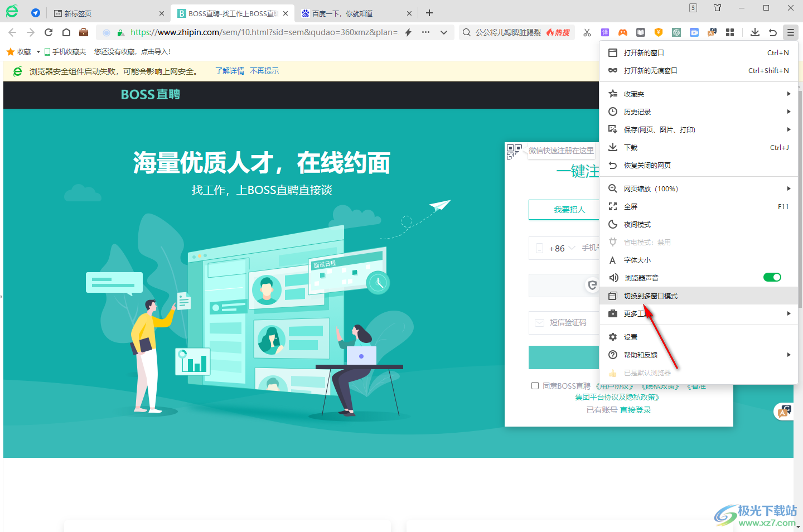Image resolution: width=803 pixels, height=532 pixels.
Task: Go to the browser home page
Action: (x=66, y=32)
